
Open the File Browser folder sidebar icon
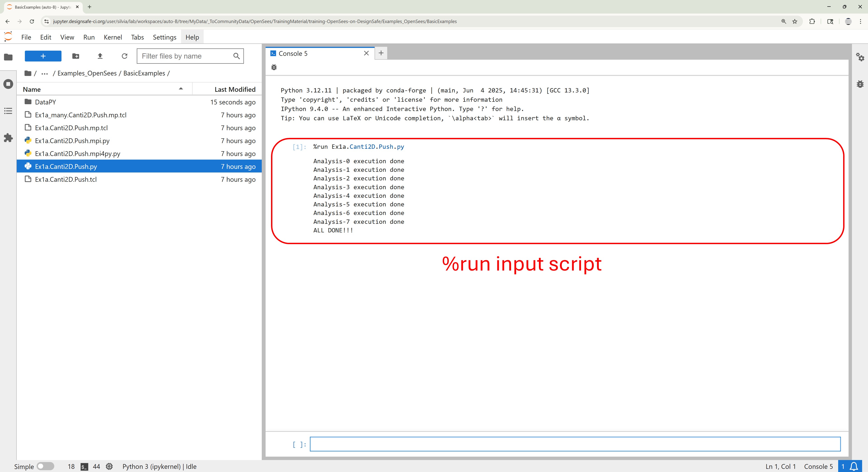(8, 57)
